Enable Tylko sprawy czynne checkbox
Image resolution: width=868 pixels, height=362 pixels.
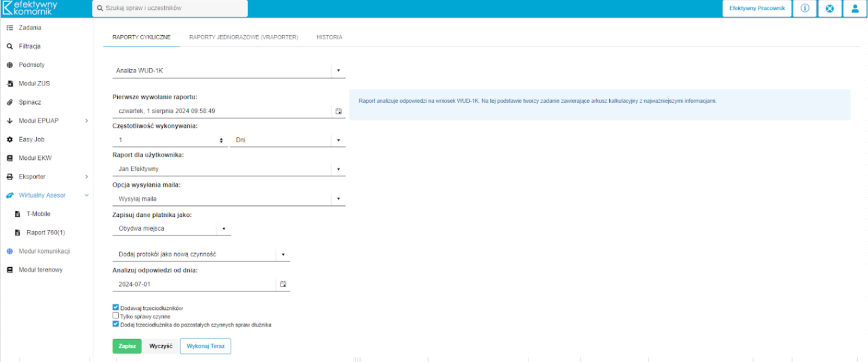point(116,316)
